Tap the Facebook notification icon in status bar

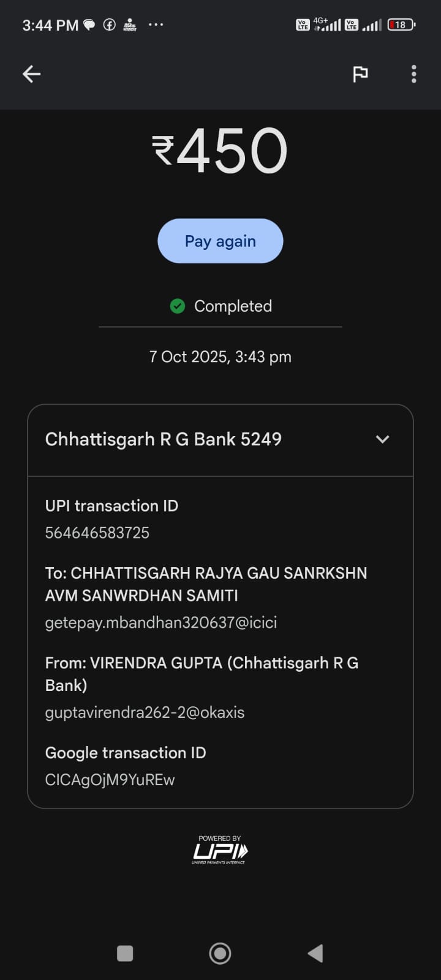[x=110, y=25]
